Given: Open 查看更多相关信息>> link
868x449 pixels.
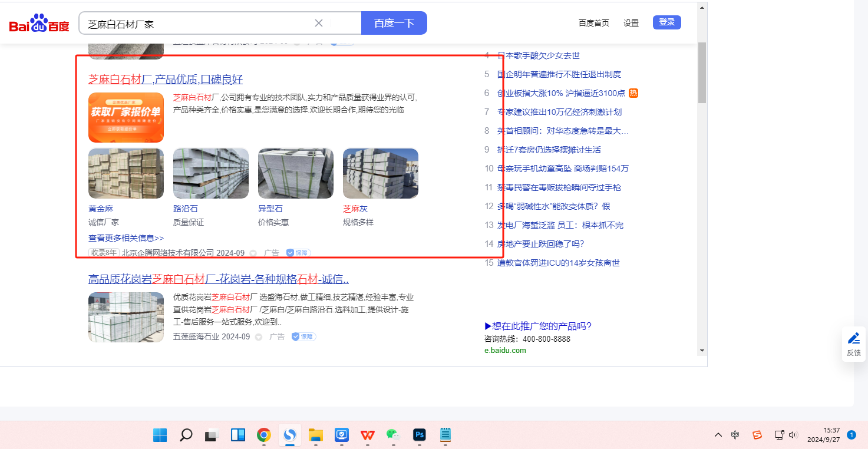Looking at the screenshot, I should tap(126, 238).
